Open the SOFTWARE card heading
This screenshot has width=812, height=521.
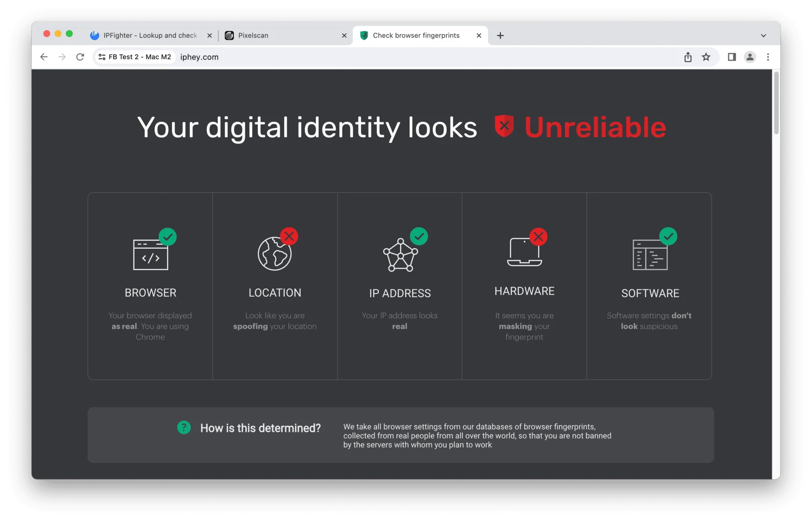coord(650,293)
